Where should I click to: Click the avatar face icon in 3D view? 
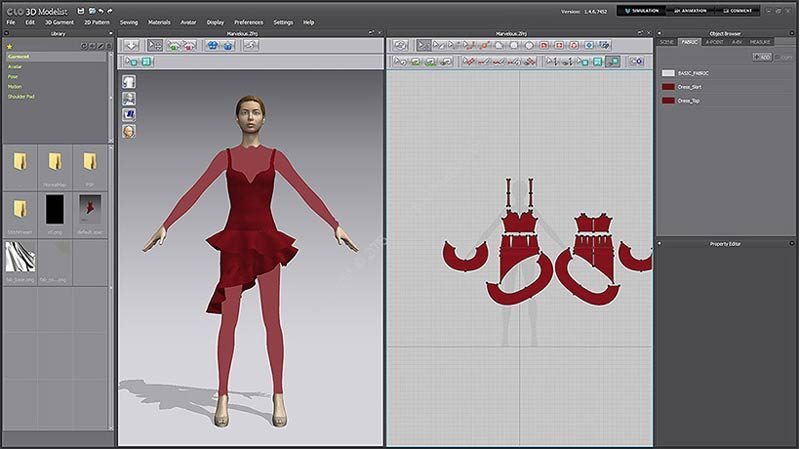[129, 130]
